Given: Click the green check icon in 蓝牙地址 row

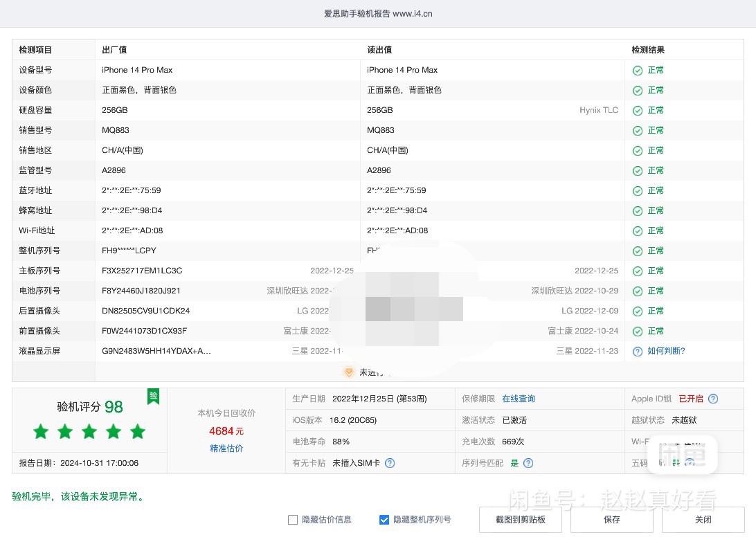Looking at the screenshot, I should [x=638, y=191].
